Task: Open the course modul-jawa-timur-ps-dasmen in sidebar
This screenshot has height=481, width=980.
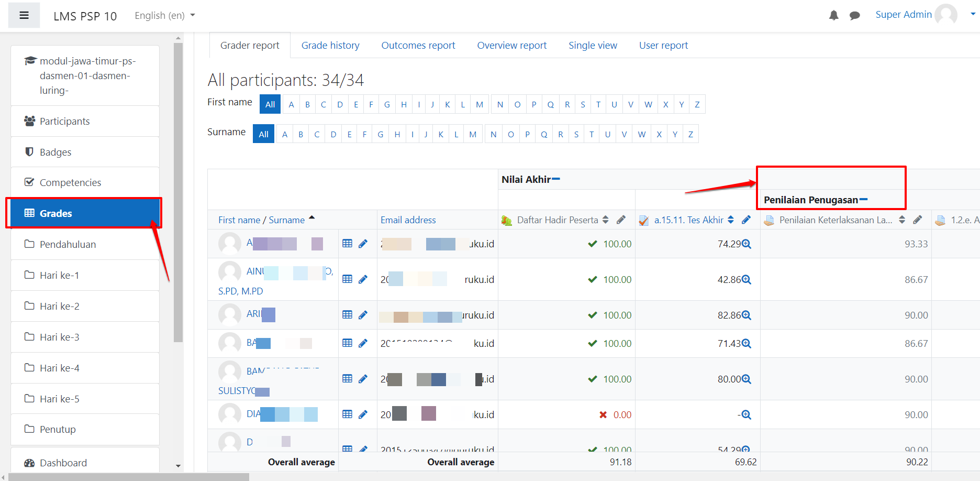Action: (x=85, y=75)
